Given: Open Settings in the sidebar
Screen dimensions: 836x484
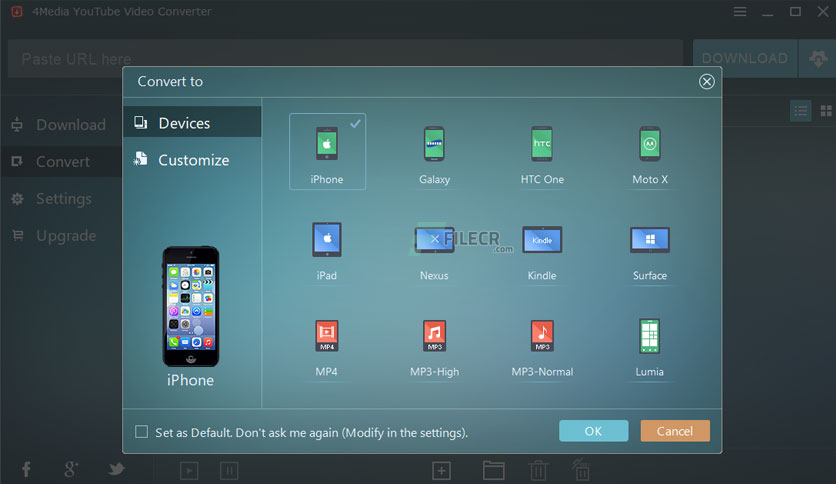Looking at the screenshot, I should point(61,199).
